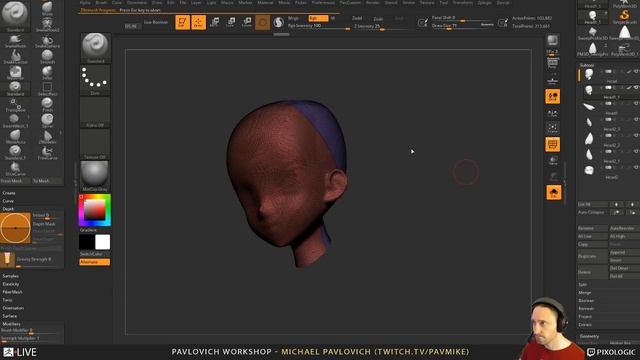The width and height of the screenshot is (640, 360).
Task: Switch to the Move transform tool
Action: [x=215, y=22]
